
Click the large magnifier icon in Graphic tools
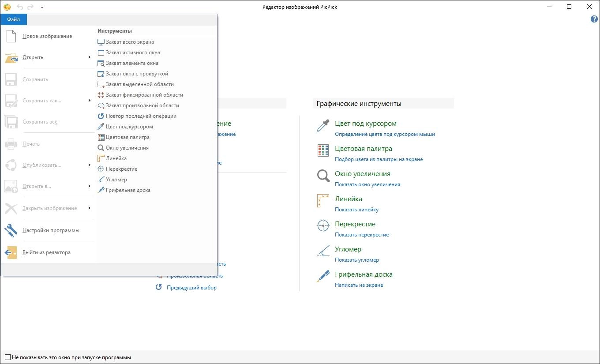(x=323, y=176)
